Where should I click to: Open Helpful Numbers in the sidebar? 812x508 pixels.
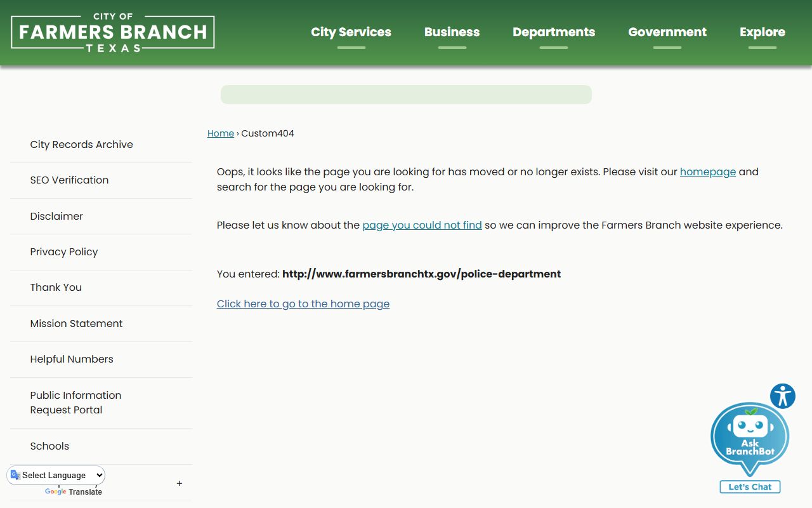coord(101,359)
